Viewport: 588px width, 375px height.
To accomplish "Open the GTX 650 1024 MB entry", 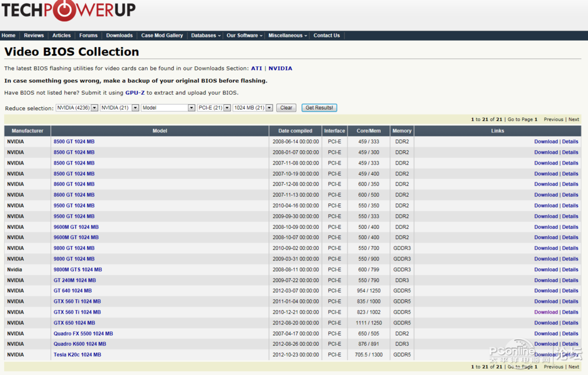I will click(x=74, y=323).
